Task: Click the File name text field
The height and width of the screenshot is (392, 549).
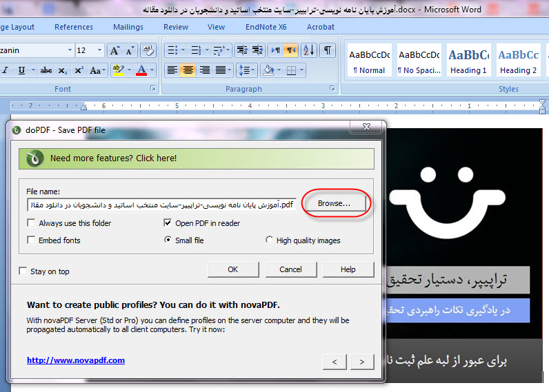Action: tap(161, 205)
